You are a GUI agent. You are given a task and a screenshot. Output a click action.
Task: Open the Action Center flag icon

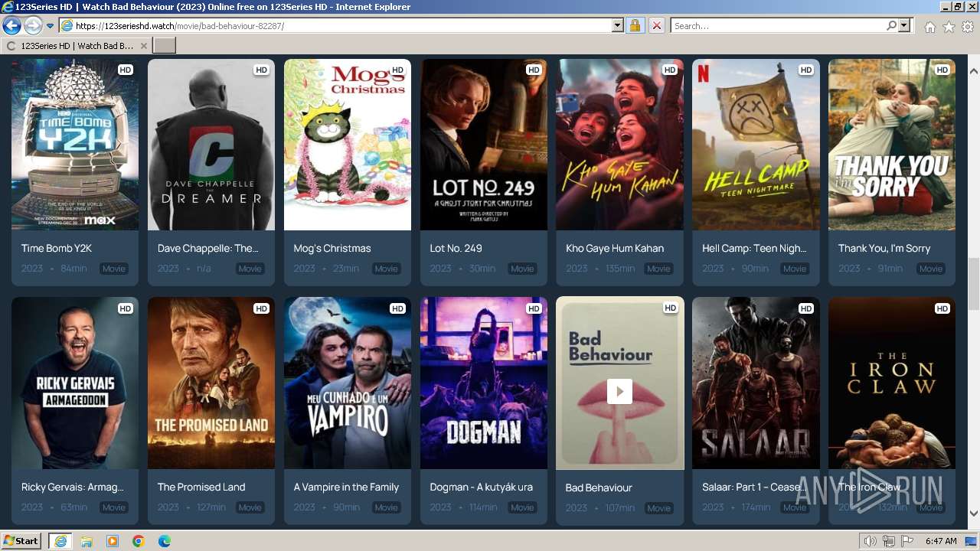[907, 541]
